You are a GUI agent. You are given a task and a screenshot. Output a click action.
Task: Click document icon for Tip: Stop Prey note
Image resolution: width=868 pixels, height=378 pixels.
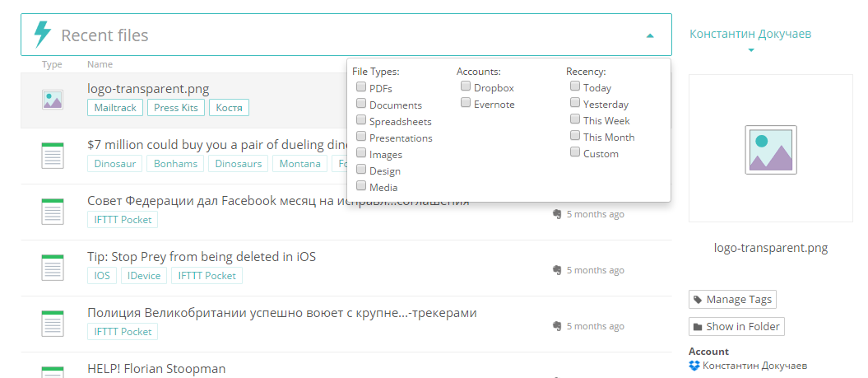(x=53, y=268)
